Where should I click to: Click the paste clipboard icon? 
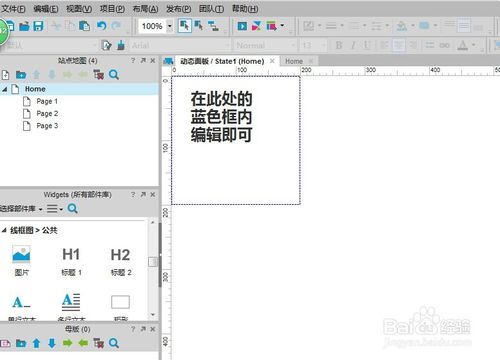(x=84, y=26)
